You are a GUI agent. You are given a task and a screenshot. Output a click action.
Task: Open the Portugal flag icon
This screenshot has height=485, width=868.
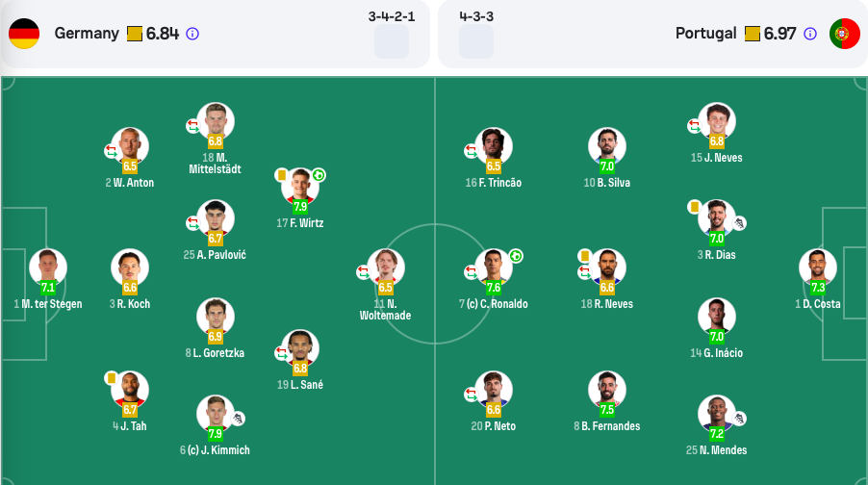[844, 34]
